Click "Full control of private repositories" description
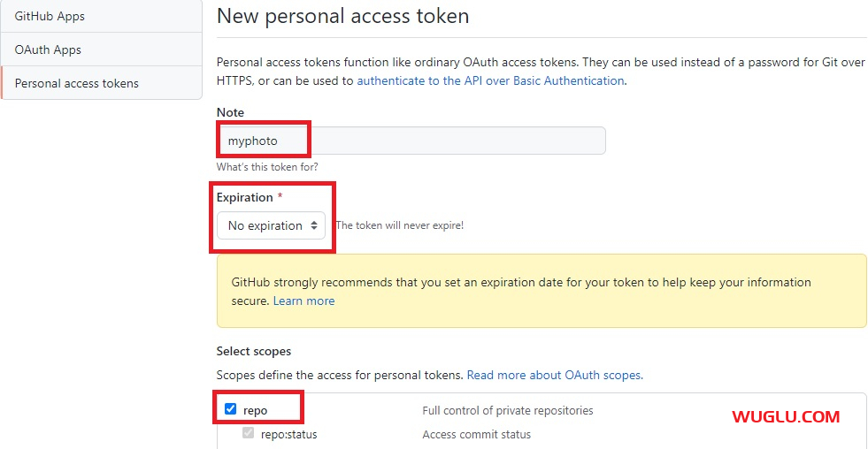The image size is (868, 449). pos(507,410)
